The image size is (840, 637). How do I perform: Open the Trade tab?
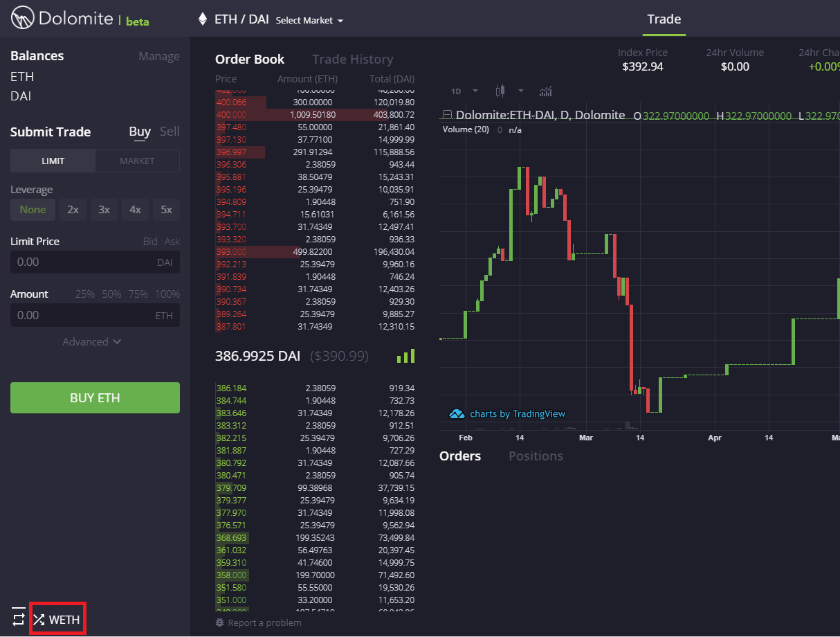point(664,19)
